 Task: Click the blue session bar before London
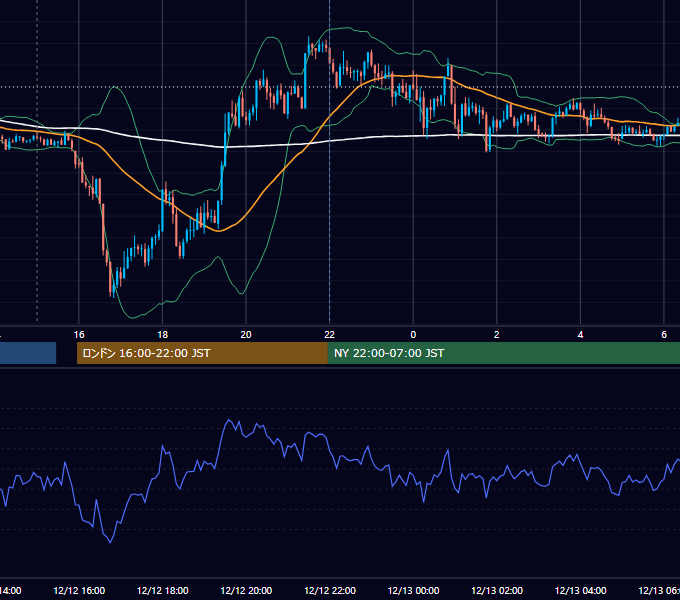[28, 353]
